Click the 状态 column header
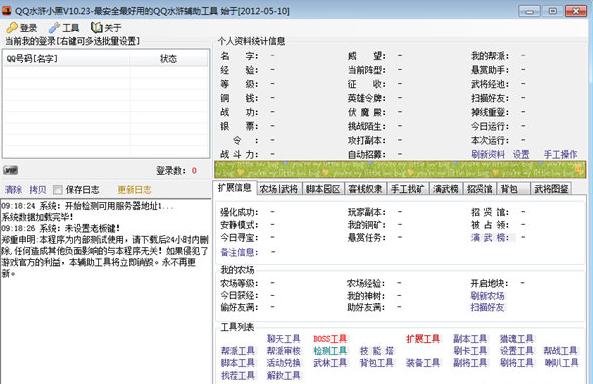This screenshot has width=593, height=384. [x=169, y=59]
